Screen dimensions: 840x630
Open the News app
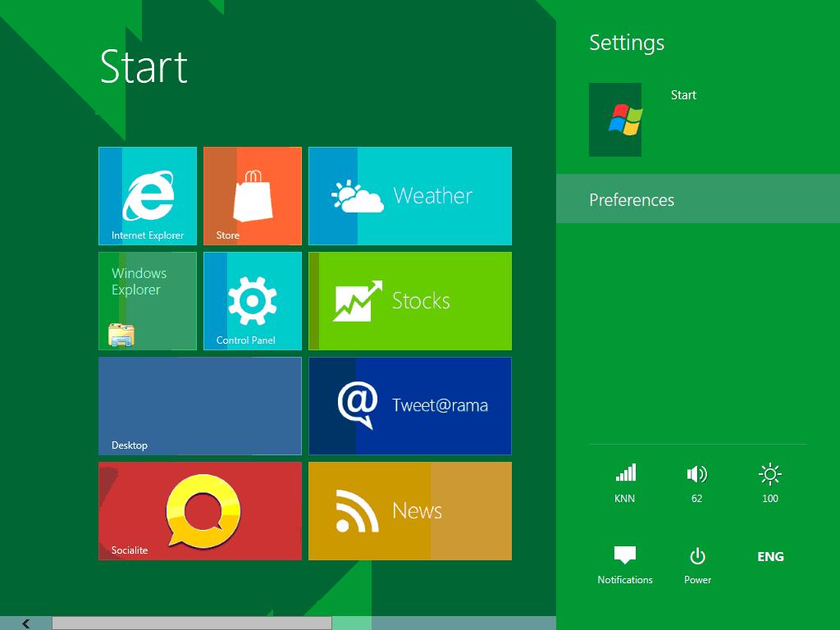tap(410, 510)
